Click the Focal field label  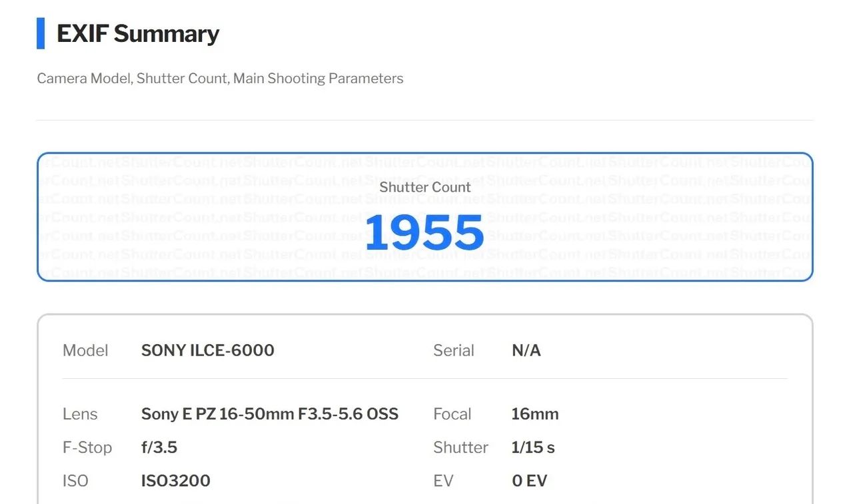click(x=452, y=414)
